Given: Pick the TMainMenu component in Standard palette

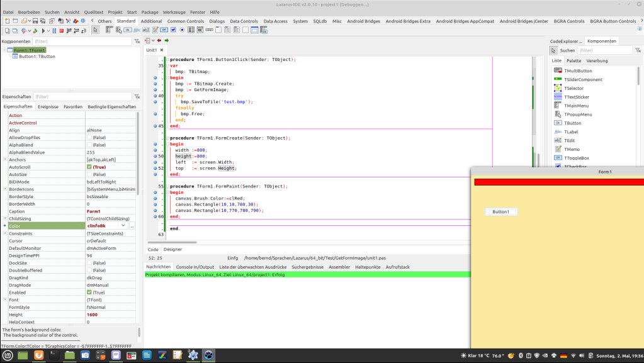Looking at the screenshot, I should point(109,30).
